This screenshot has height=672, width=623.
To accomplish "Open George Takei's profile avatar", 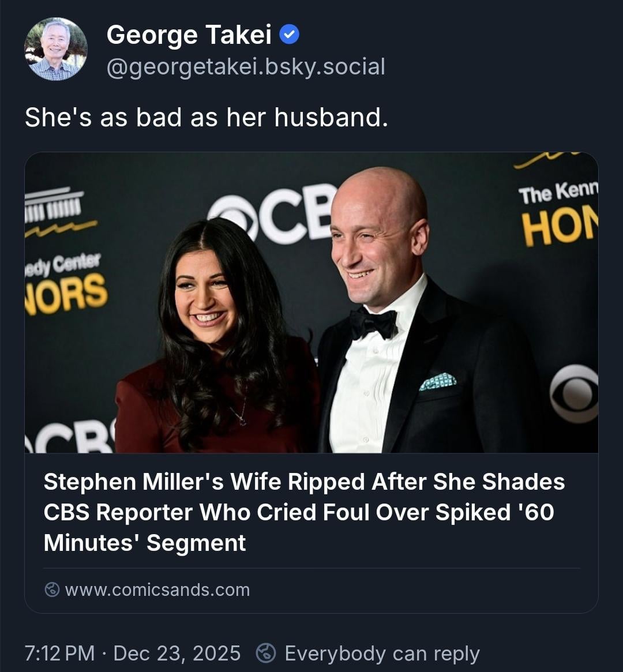I will click(55, 49).
